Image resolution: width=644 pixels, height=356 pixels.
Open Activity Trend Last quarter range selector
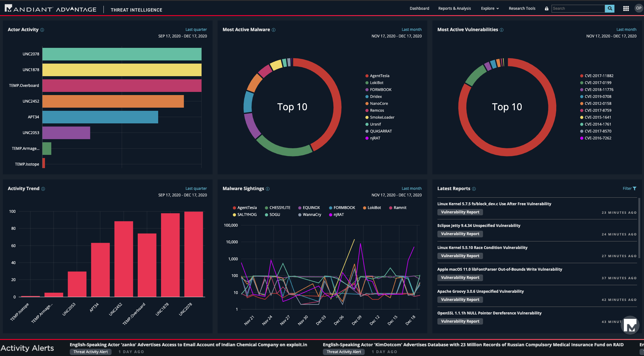[x=196, y=189]
